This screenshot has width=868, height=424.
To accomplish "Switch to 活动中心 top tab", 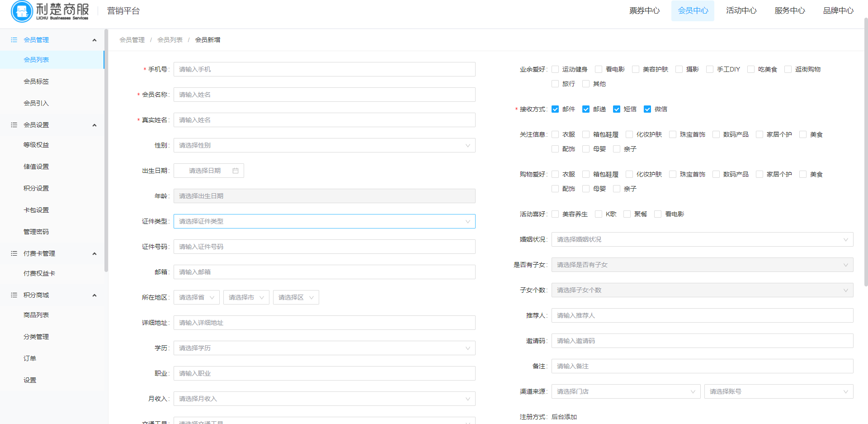I will pyautogui.click(x=741, y=10).
